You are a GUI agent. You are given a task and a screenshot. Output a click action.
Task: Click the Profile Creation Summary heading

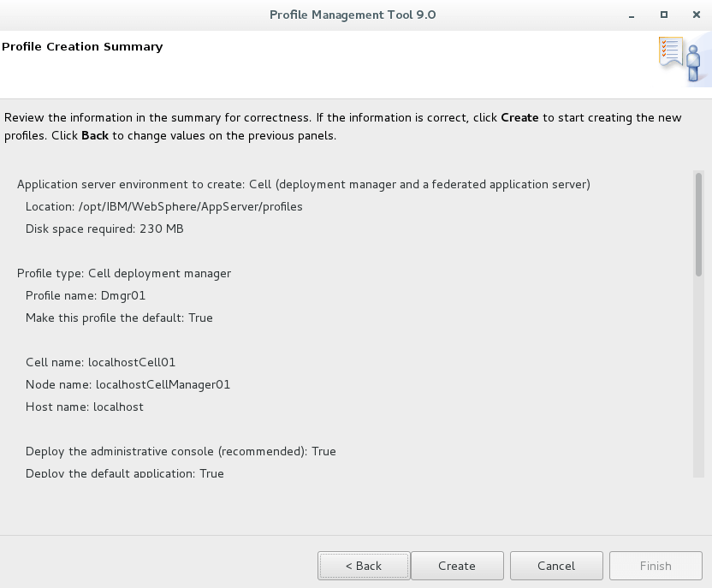coord(82,47)
